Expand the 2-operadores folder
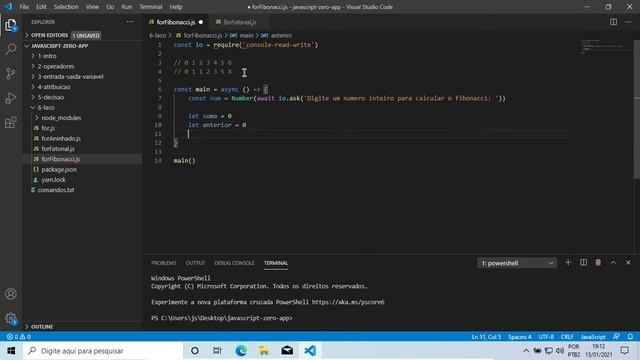Screen dimensions: 640x360 [82, 66]
